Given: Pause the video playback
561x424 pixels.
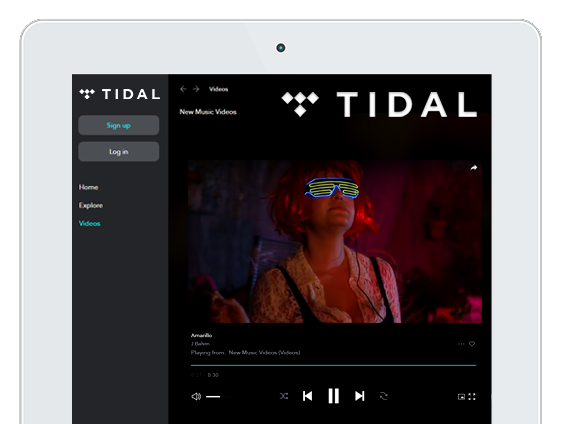Looking at the screenshot, I should pos(333,396).
